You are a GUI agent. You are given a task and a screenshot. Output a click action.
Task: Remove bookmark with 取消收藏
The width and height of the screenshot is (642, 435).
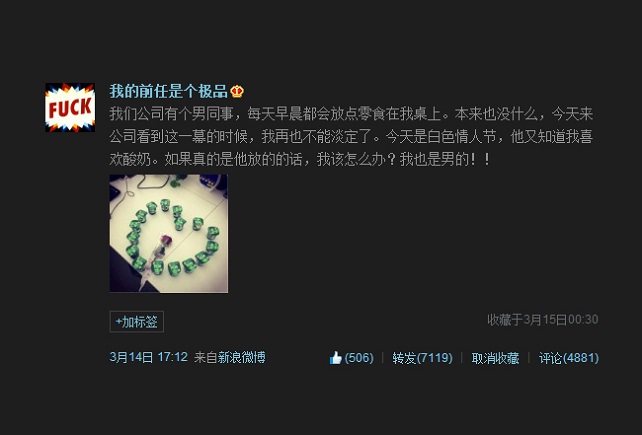point(495,358)
